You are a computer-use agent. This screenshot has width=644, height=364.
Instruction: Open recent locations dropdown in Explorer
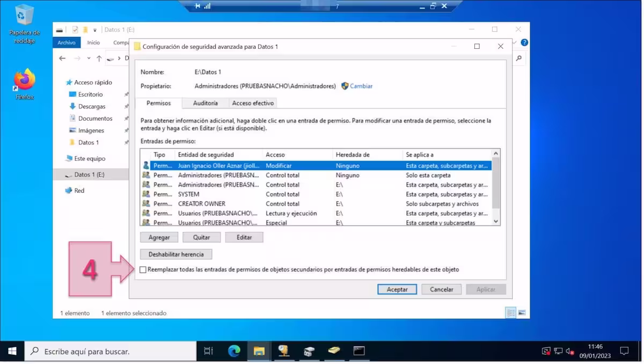point(89,58)
